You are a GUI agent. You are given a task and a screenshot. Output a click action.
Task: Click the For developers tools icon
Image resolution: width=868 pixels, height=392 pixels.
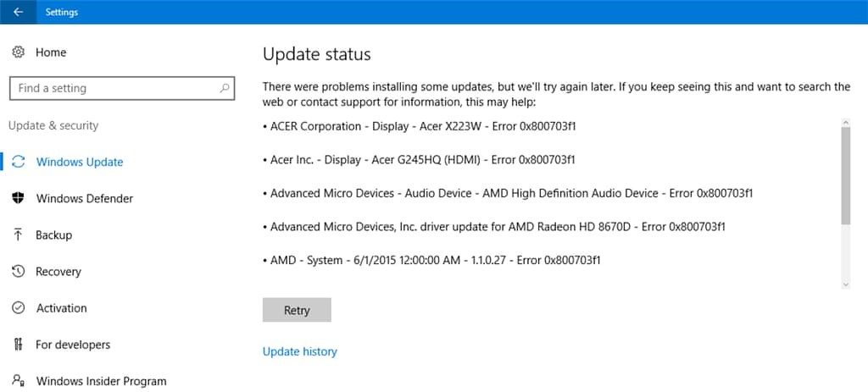(x=18, y=345)
